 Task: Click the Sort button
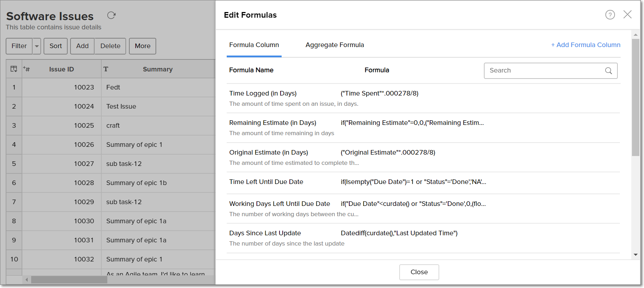[56, 46]
